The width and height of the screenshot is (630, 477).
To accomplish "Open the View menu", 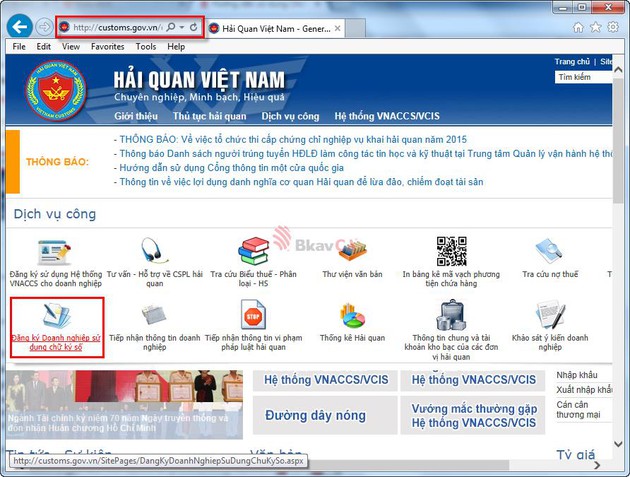I will point(71,47).
